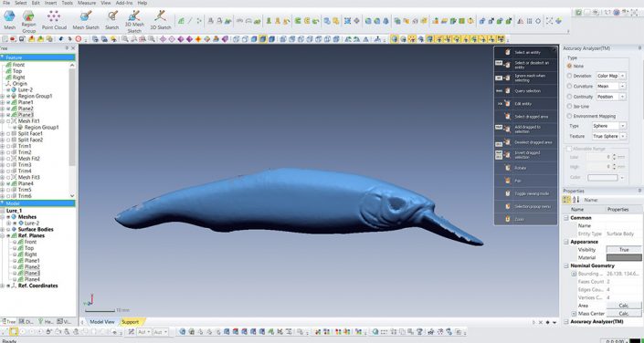Open the 3D Sketch tool

coord(160,16)
